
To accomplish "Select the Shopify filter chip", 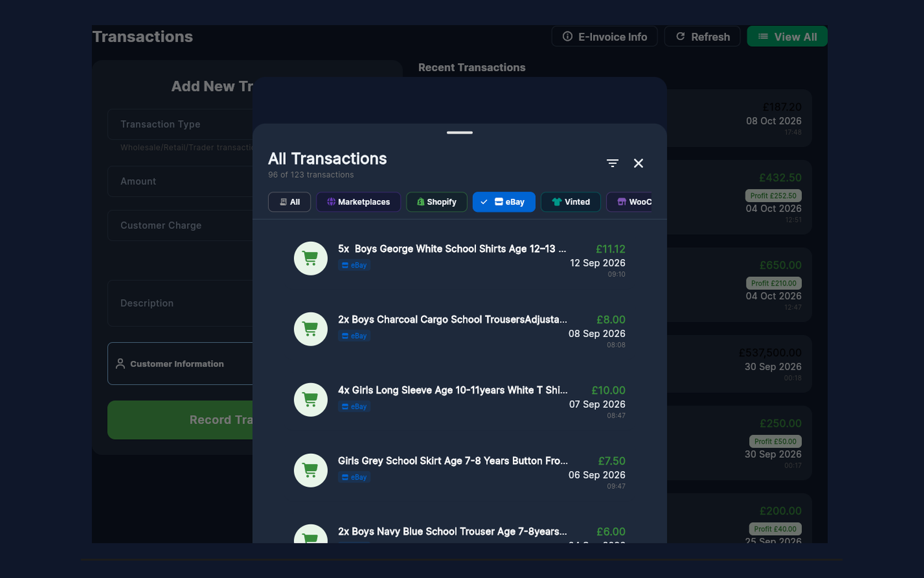I will pos(437,202).
